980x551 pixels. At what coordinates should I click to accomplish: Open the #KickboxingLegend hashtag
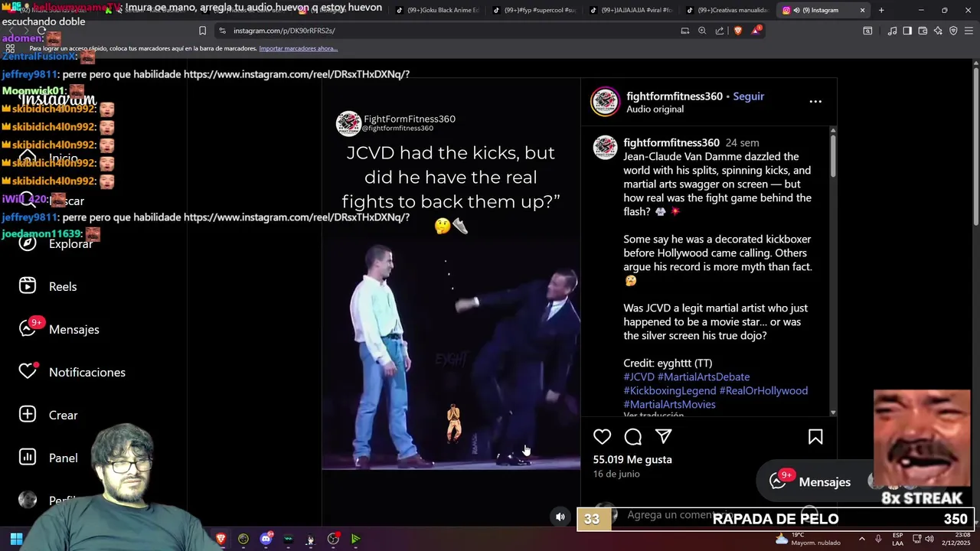[x=670, y=390]
